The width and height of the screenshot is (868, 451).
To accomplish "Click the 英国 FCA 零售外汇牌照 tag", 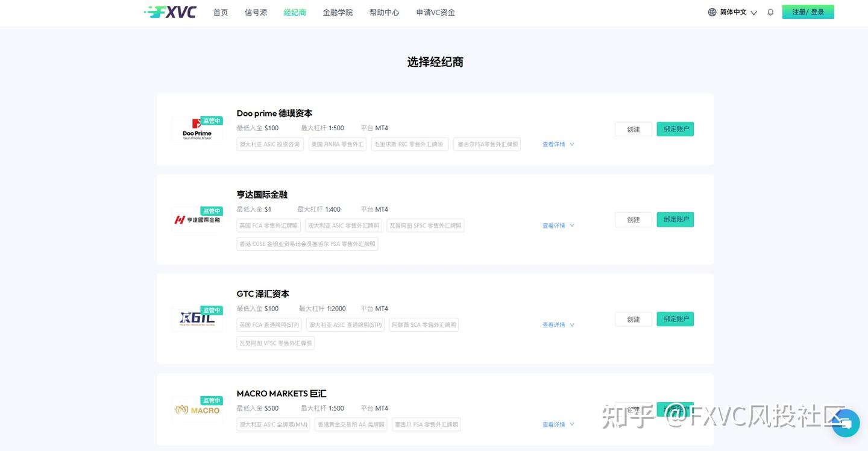I will tap(268, 225).
